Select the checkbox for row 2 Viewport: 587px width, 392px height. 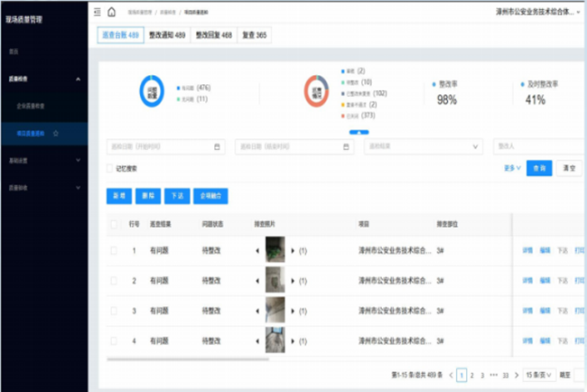tap(114, 281)
